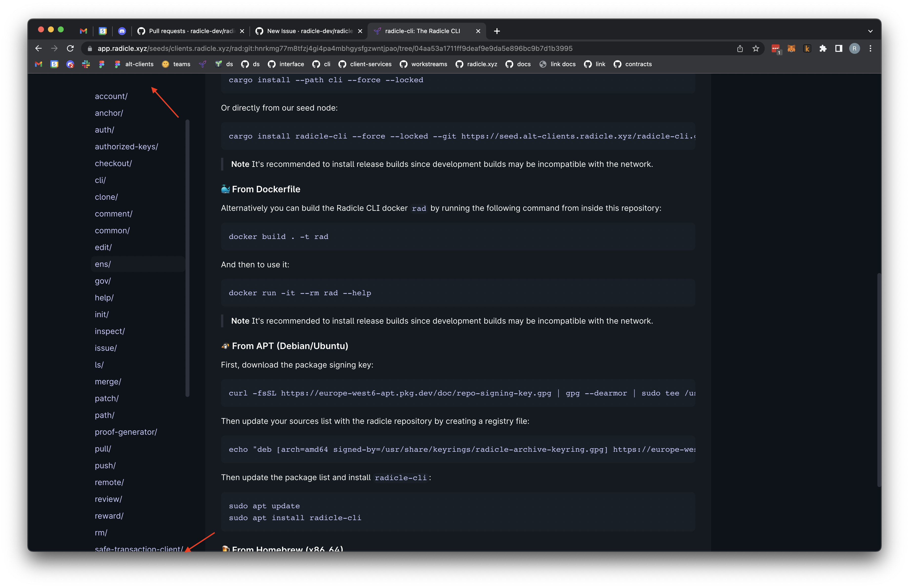Expand the account/ folder

111,96
